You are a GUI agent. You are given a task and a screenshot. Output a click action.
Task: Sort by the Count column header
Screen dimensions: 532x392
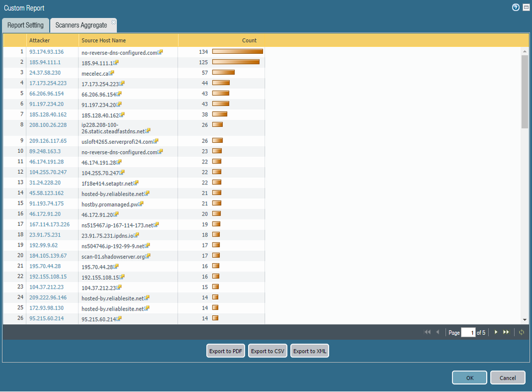[249, 40]
